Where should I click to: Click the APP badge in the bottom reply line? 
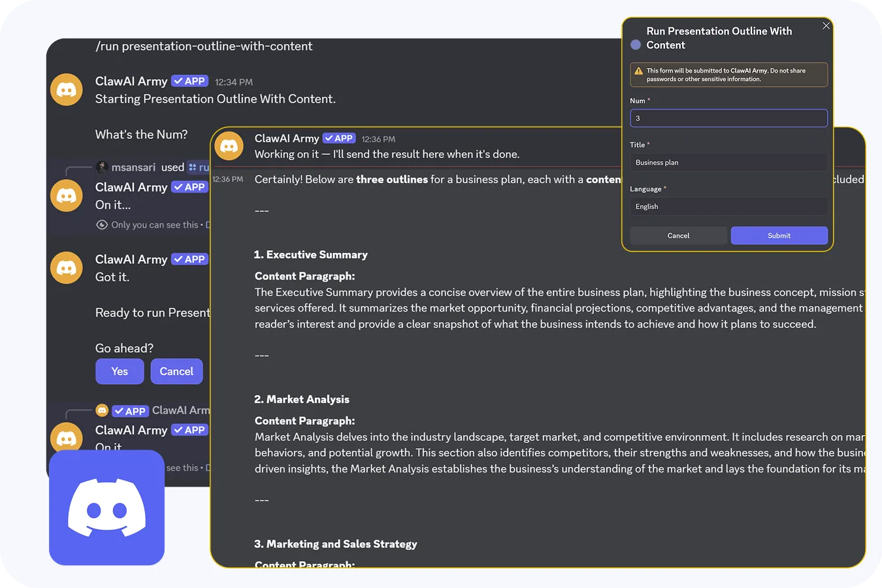pos(130,411)
